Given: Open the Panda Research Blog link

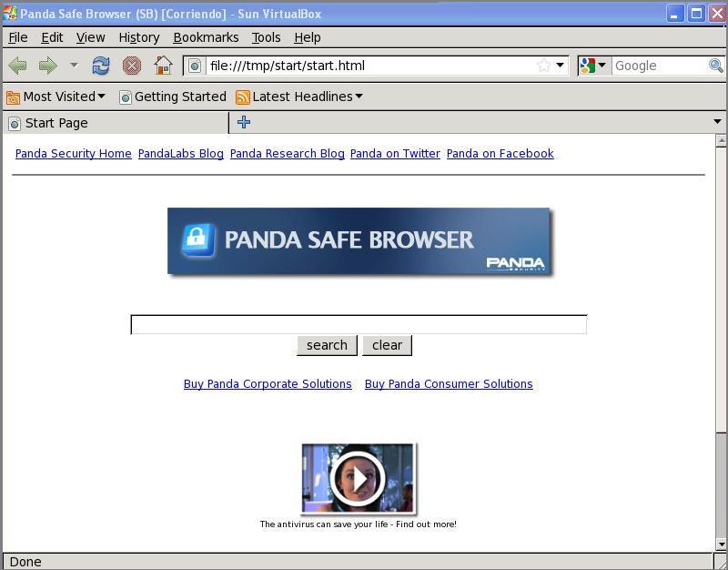Looking at the screenshot, I should tap(288, 153).
